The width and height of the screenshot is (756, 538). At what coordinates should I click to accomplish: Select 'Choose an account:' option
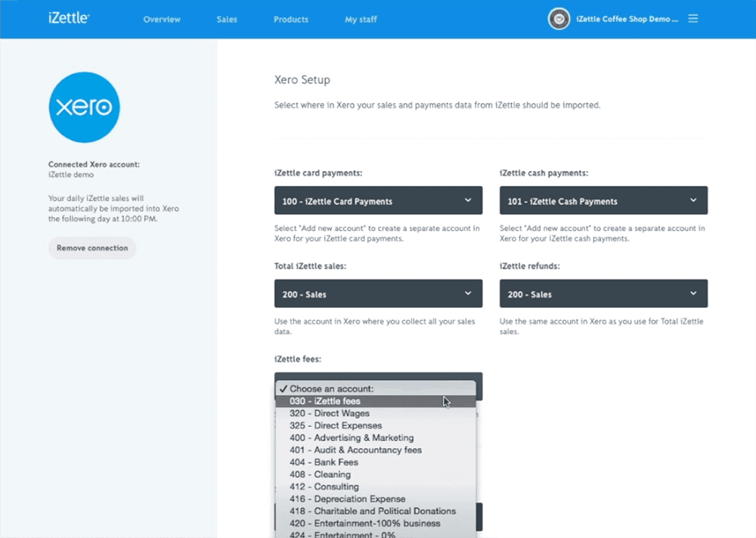coord(376,389)
